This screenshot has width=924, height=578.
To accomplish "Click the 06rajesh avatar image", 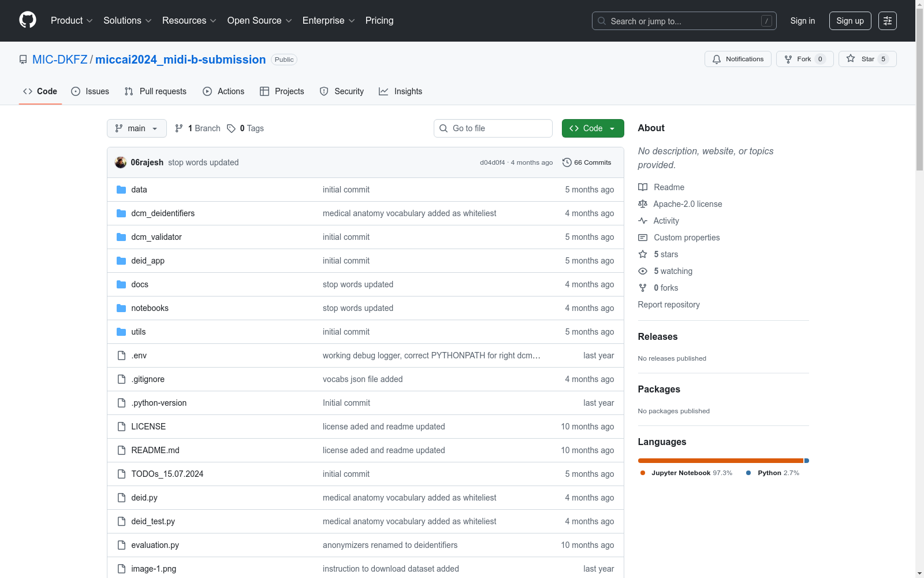I will (121, 162).
